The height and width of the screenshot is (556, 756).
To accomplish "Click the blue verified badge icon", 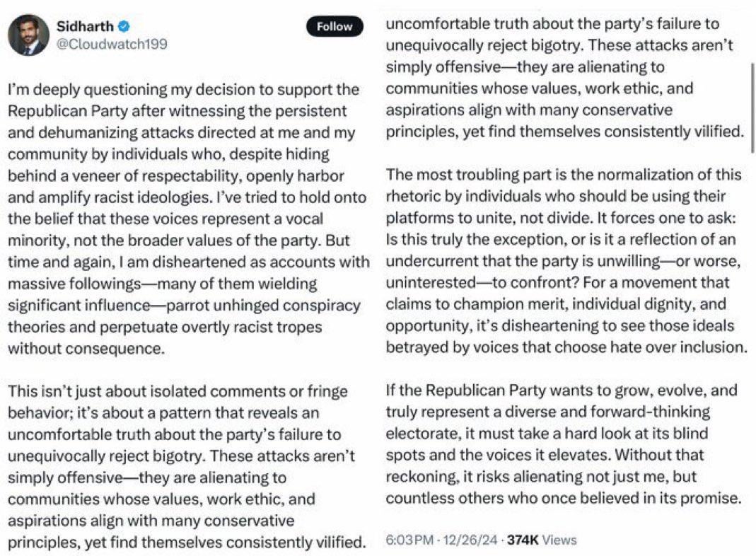I will tap(124, 25).
